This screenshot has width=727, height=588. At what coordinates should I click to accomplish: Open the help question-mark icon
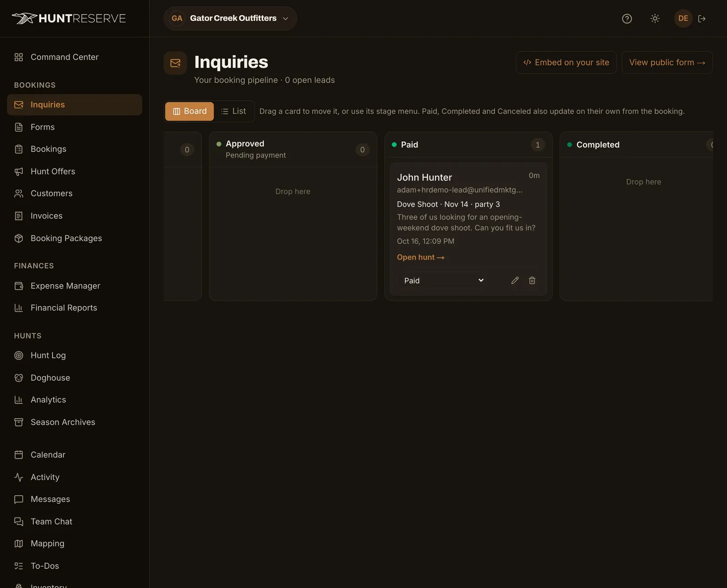(x=627, y=19)
